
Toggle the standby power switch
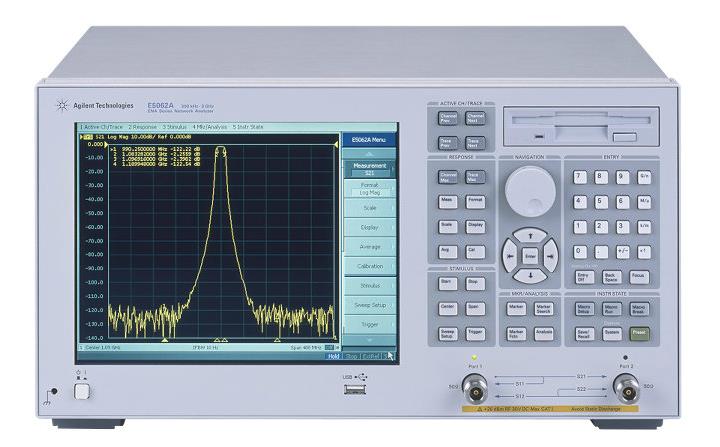[82, 391]
